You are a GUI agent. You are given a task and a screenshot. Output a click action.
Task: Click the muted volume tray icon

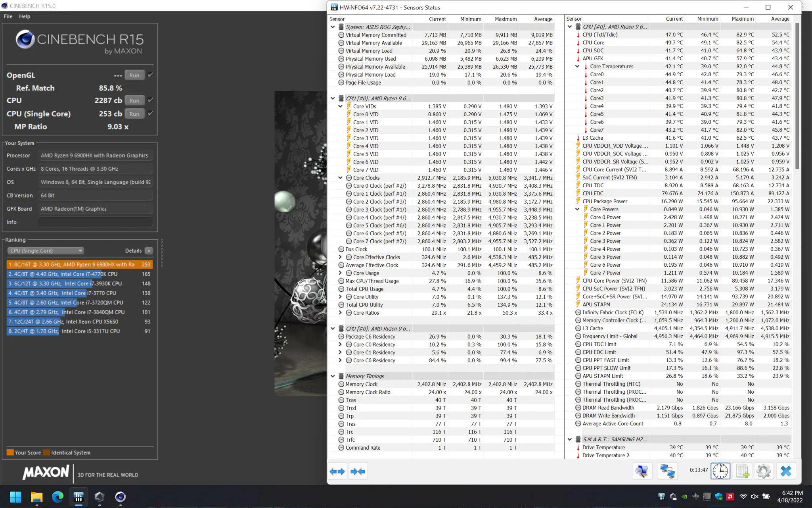coord(755,496)
